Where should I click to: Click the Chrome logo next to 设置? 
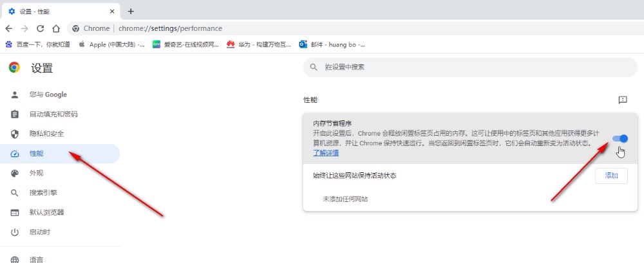[14, 68]
